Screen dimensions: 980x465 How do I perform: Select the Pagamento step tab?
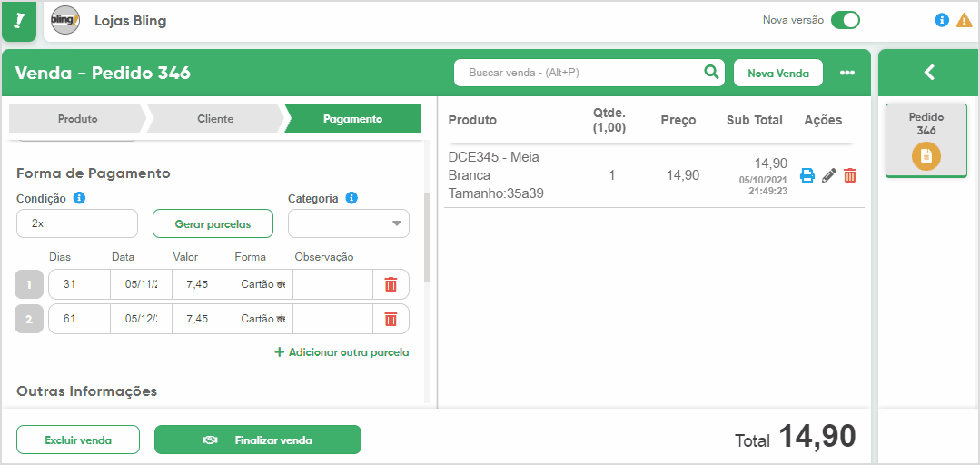coord(352,119)
